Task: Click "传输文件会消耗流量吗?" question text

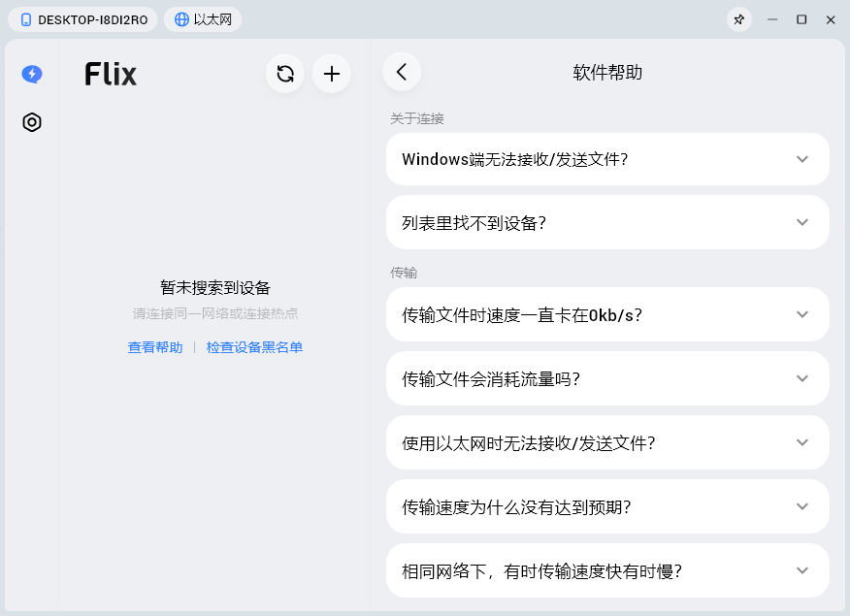Action: point(491,379)
